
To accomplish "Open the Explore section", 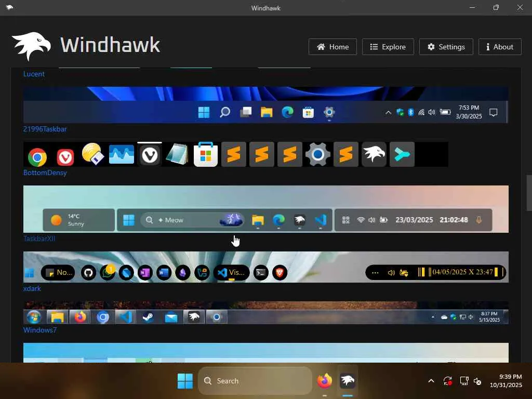I will 388,47.
